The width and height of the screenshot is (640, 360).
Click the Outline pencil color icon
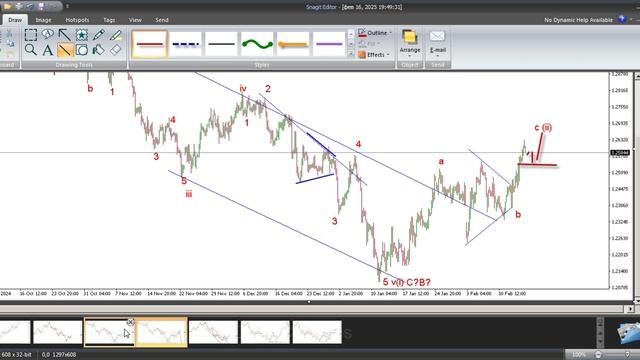362,33
